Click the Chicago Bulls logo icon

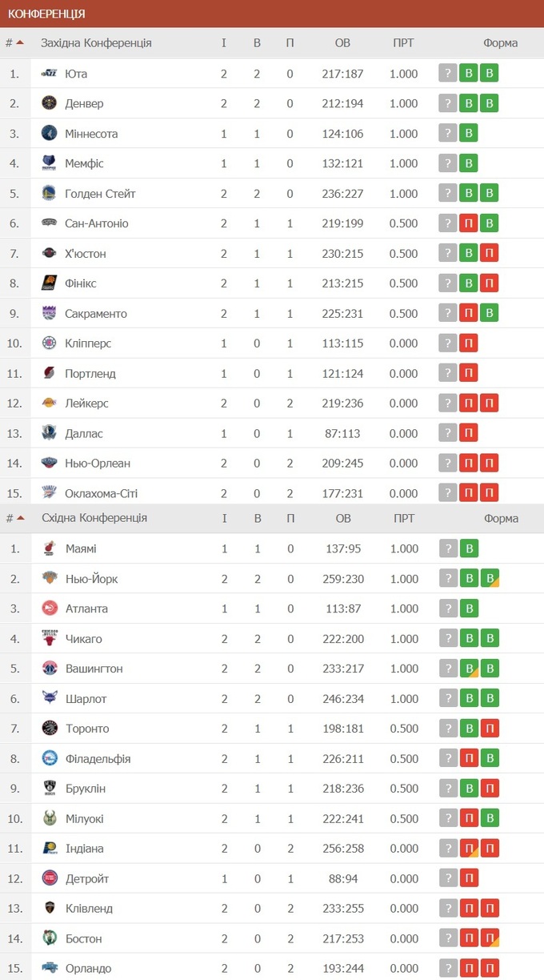[x=50, y=638]
